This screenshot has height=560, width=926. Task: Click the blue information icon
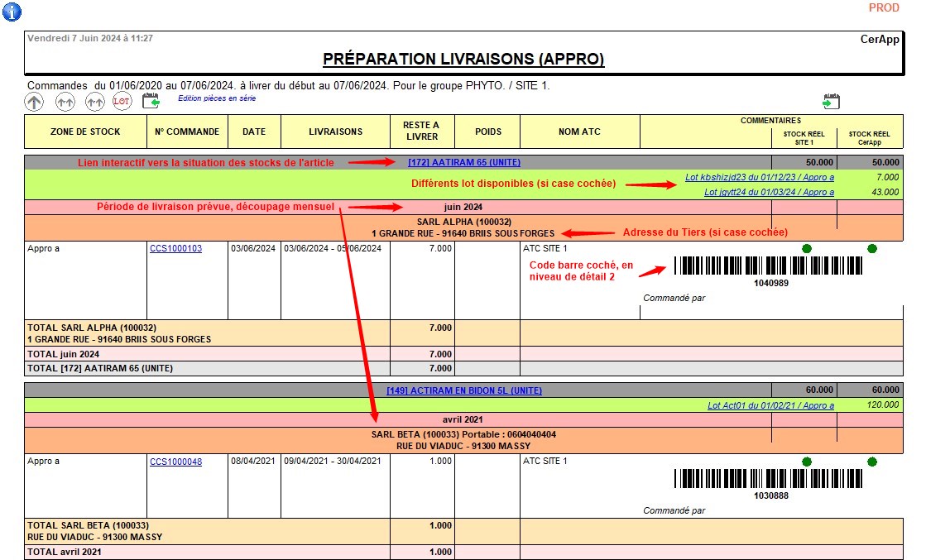click(12, 12)
